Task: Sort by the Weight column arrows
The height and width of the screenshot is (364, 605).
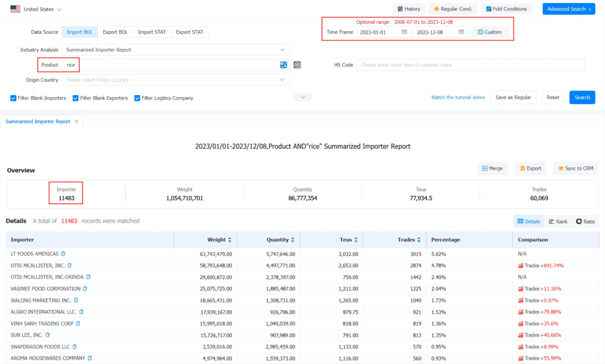Action: tap(230, 240)
